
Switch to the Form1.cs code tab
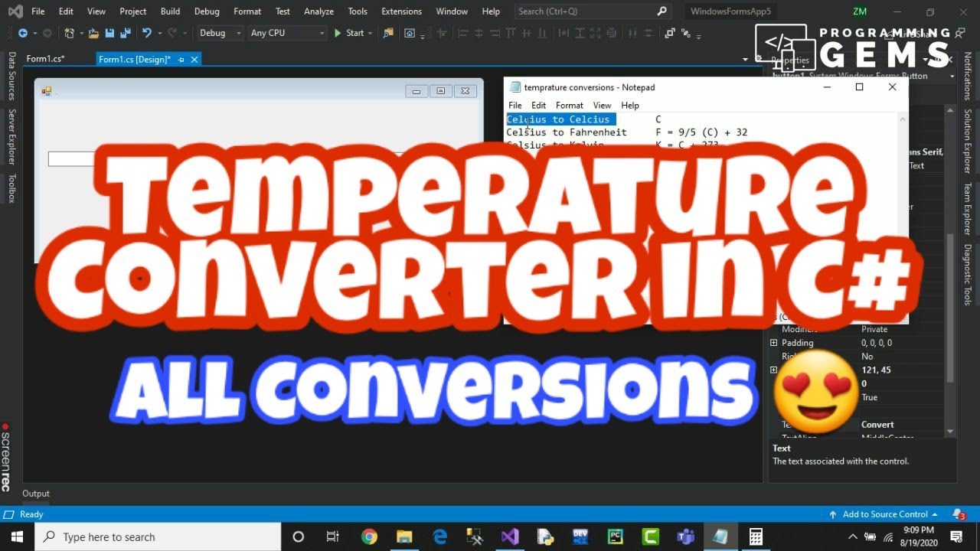[x=45, y=59]
